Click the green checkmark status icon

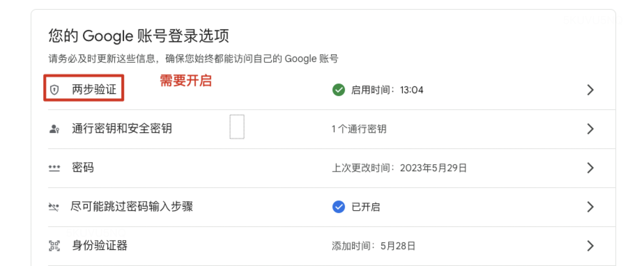click(x=338, y=90)
